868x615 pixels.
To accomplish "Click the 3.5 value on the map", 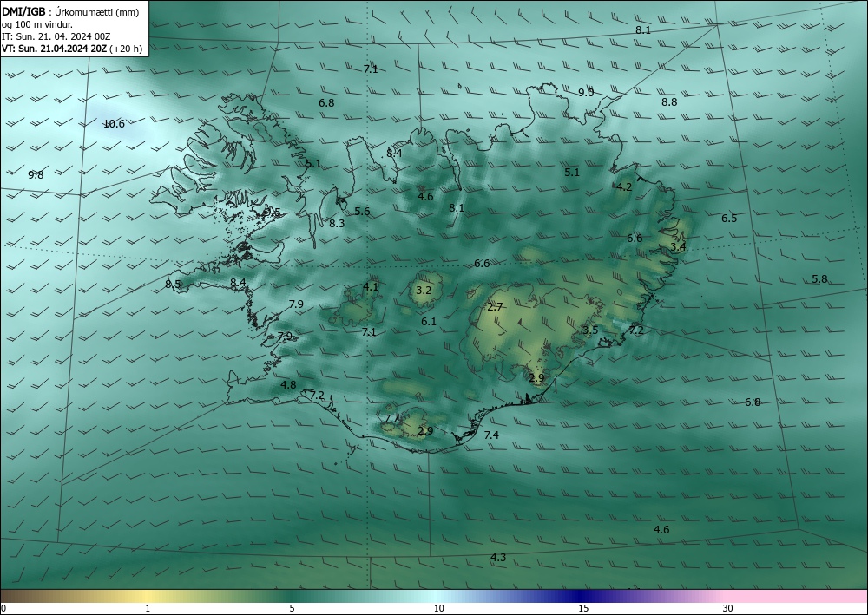I will tap(590, 330).
